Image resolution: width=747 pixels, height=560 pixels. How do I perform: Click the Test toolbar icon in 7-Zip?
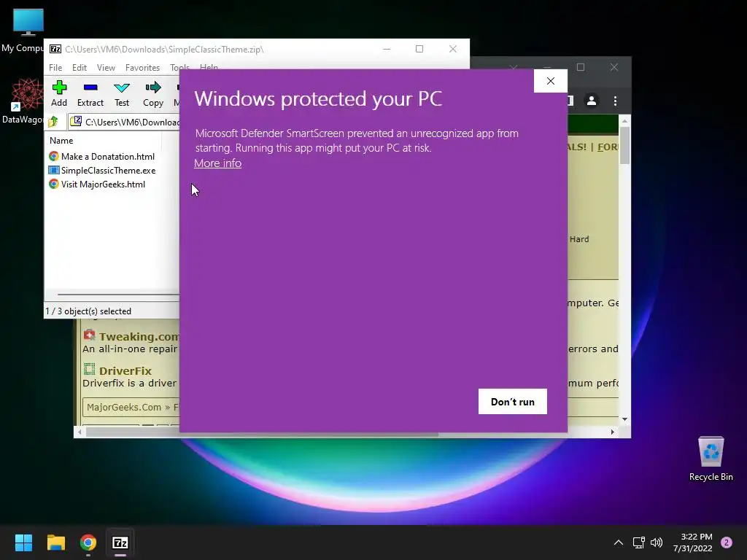click(x=122, y=93)
